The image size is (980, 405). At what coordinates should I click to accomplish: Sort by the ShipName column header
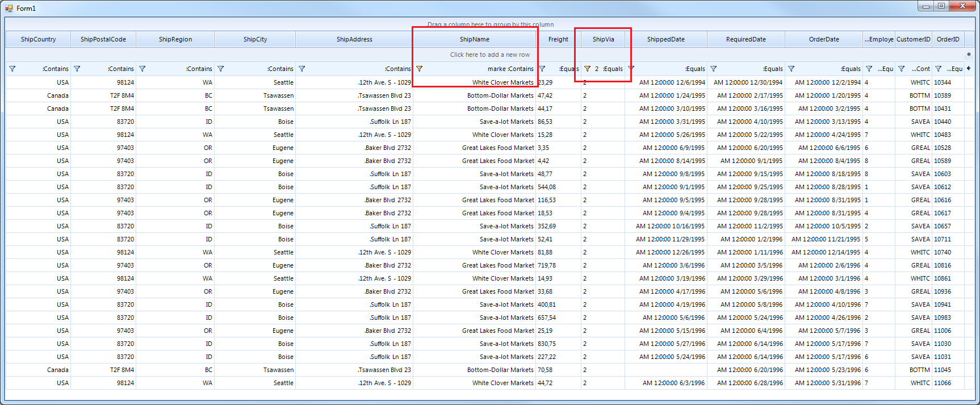coord(475,39)
